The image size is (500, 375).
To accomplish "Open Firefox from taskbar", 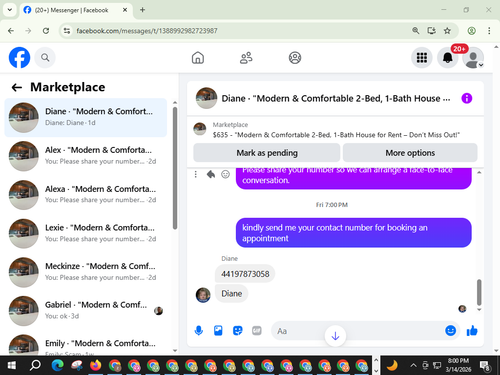I will tap(96, 366).
